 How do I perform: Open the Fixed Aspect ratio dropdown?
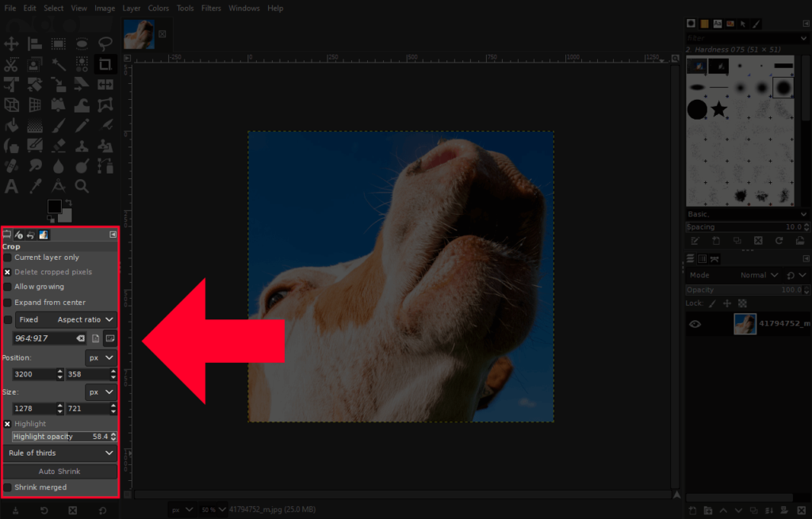(x=66, y=319)
